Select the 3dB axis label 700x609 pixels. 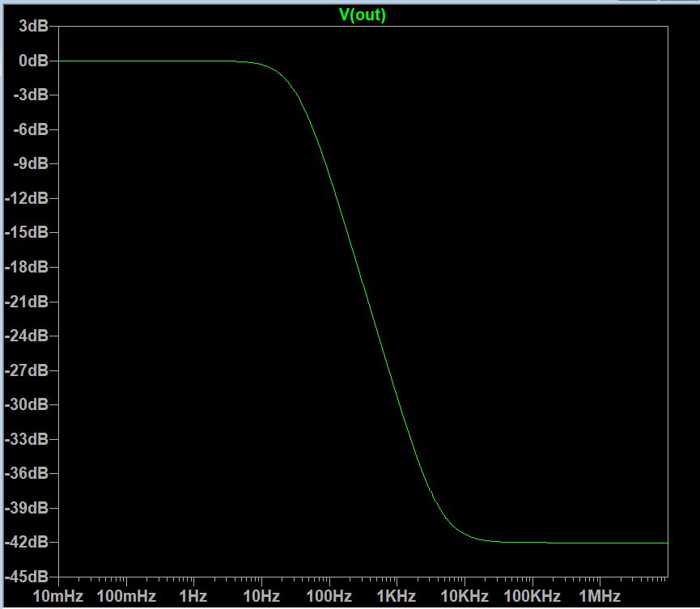click(33, 26)
